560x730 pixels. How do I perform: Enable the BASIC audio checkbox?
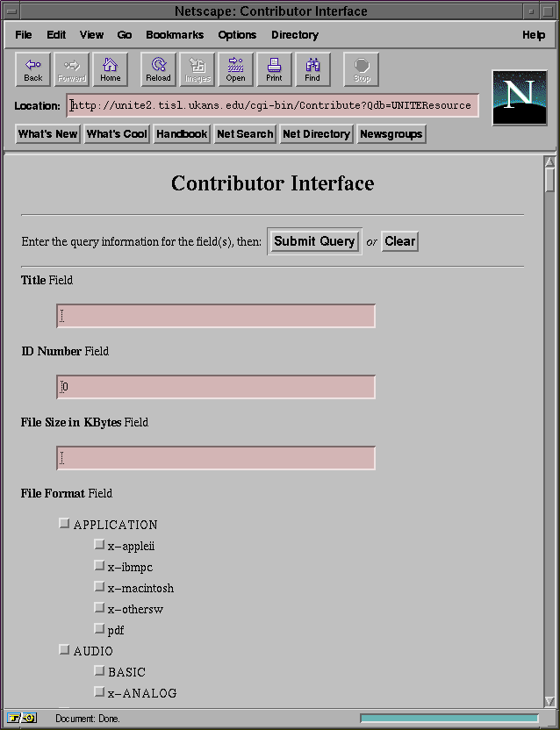coord(99,670)
